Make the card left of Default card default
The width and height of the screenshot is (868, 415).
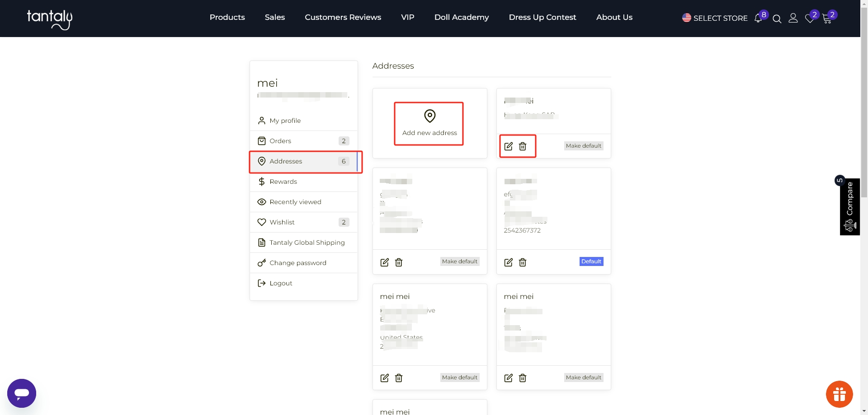[x=460, y=261]
